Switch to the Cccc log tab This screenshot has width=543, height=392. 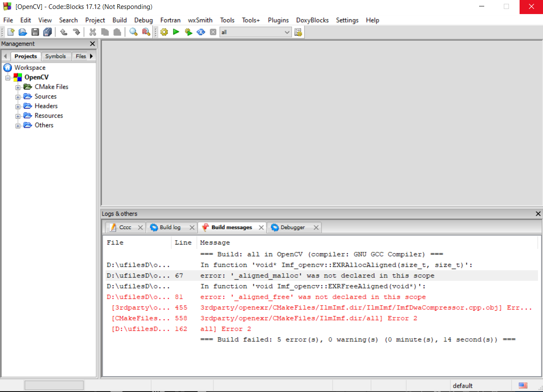125,228
